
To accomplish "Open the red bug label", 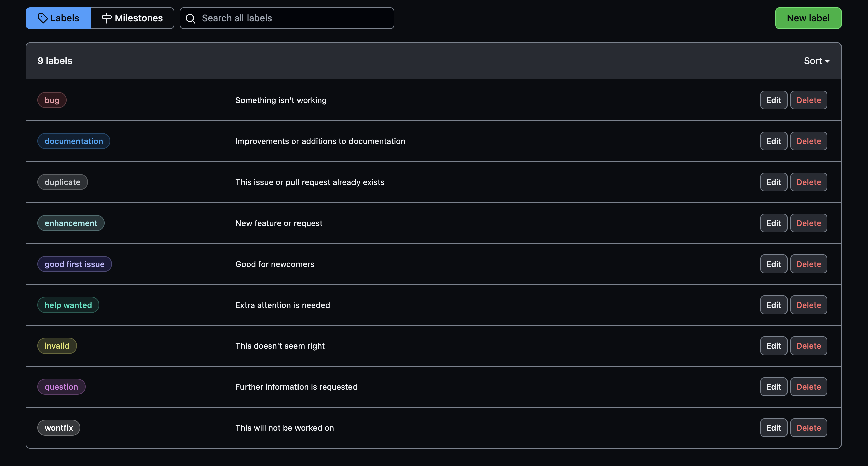I will tap(52, 100).
